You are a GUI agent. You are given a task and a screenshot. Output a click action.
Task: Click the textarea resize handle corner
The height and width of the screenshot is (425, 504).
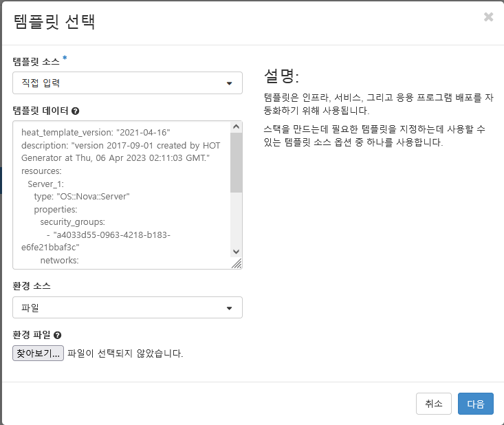[x=237, y=264]
